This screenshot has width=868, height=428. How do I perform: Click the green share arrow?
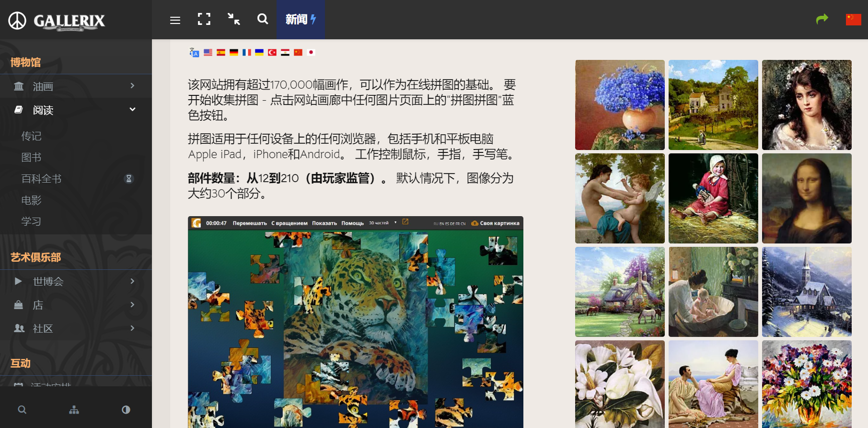click(x=822, y=19)
